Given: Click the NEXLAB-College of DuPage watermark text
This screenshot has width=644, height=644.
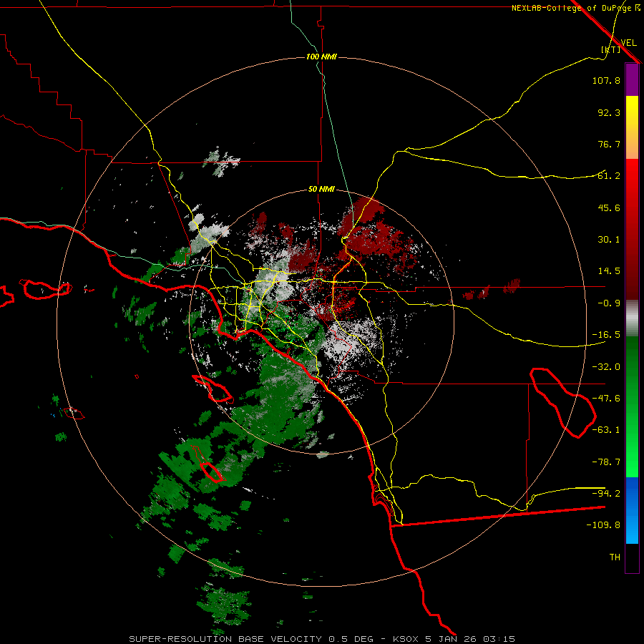Looking at the screenshot, I should point(576,8).
